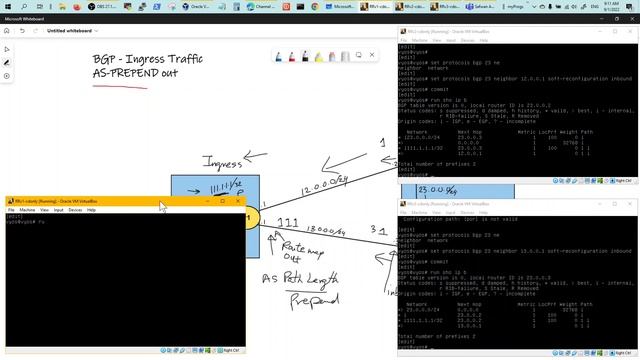The image size is (640, 360).
Task: Open taskbar search magnifier
Action: (x=24, y=7)
